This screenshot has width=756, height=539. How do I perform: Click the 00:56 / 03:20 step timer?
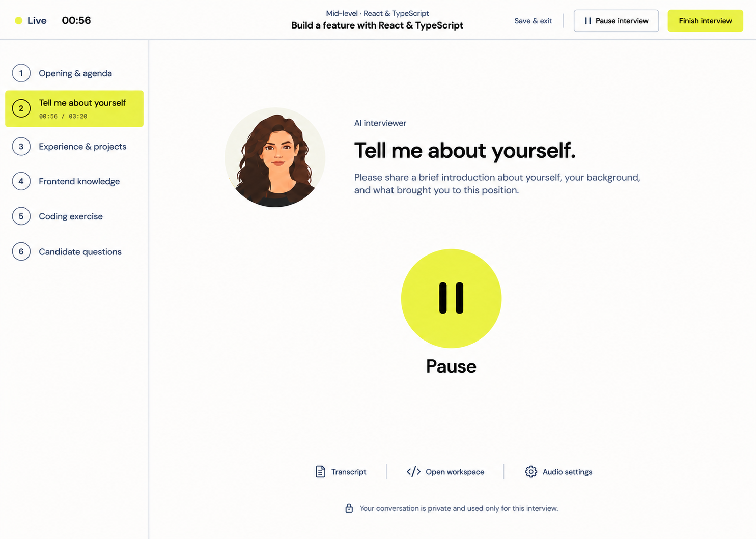pos(63,117)
